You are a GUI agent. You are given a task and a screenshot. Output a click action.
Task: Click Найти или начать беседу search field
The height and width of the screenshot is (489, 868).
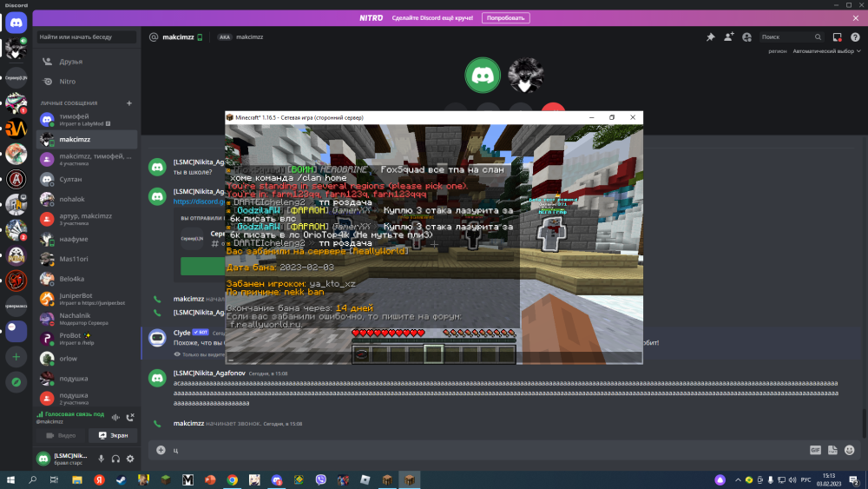86,37
